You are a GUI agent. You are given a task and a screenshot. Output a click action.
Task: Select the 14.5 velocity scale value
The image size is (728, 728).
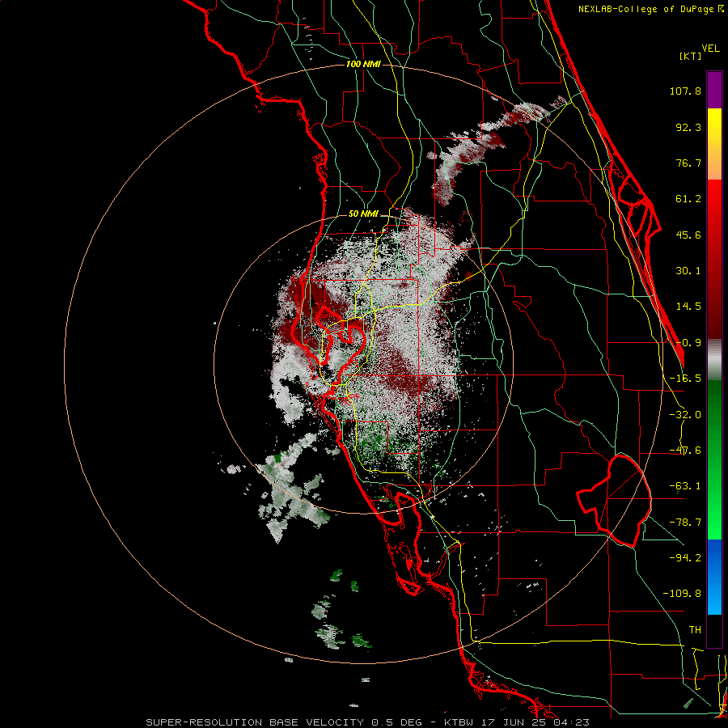(688, 307)
